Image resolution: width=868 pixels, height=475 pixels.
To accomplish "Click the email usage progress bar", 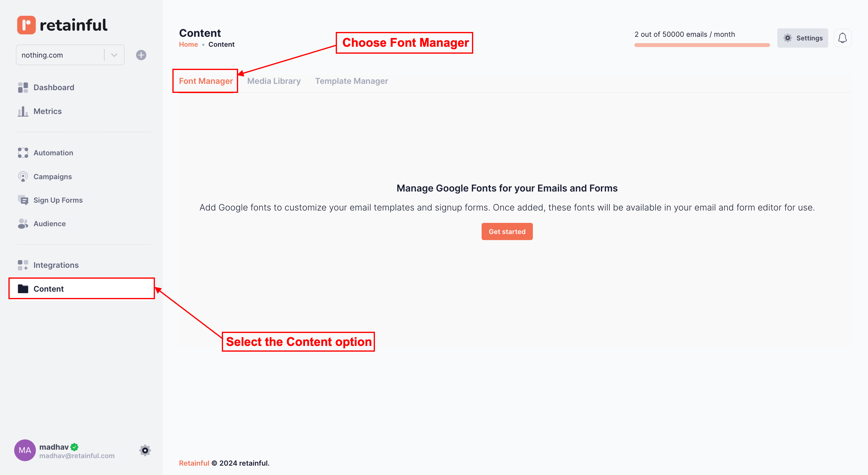I will (702, 45).
